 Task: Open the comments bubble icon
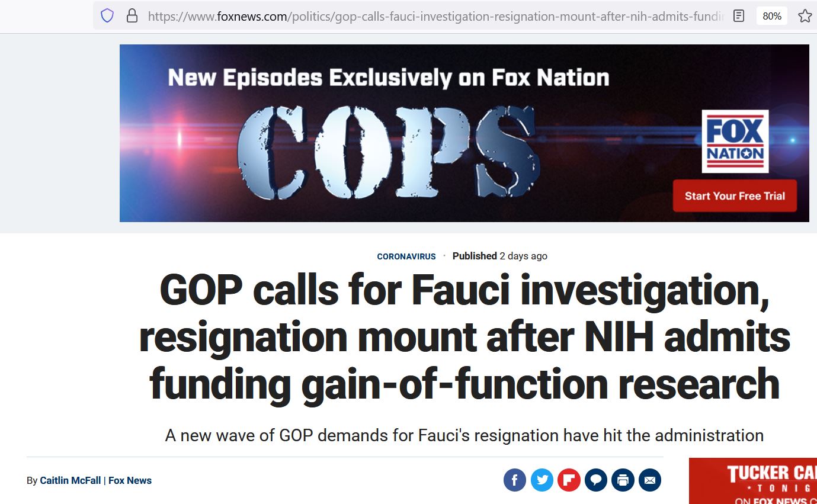point(595,480)
